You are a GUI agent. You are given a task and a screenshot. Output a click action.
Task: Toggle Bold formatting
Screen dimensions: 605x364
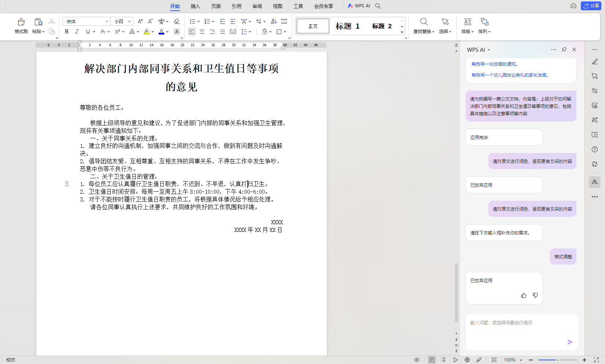pyautogui.click(x=66, y=32)
